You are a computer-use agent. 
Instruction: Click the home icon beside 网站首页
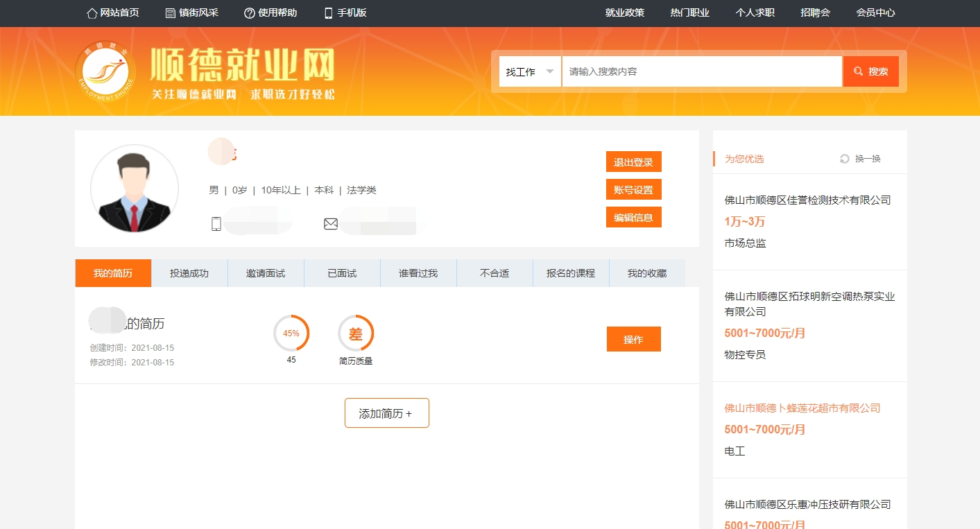coord(92,13)
